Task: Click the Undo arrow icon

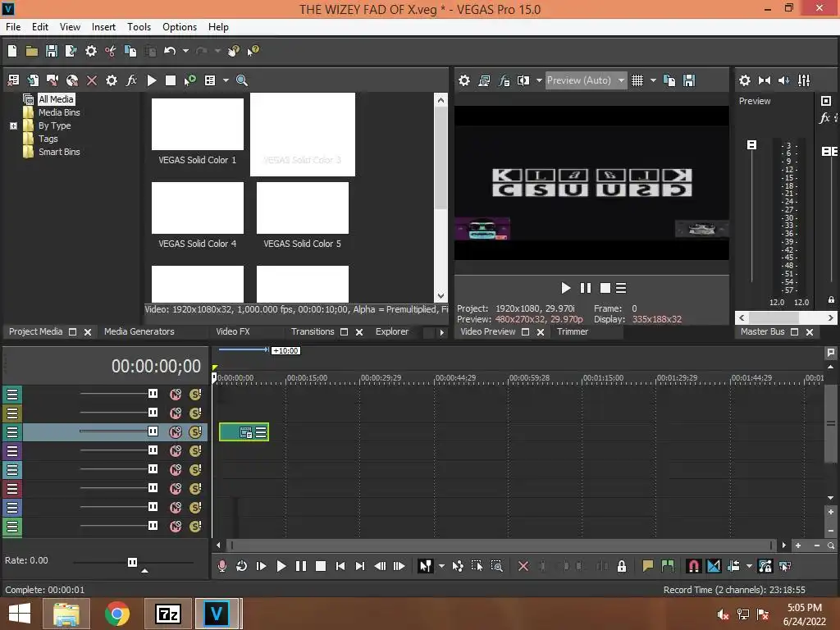Action: [170, 51]
